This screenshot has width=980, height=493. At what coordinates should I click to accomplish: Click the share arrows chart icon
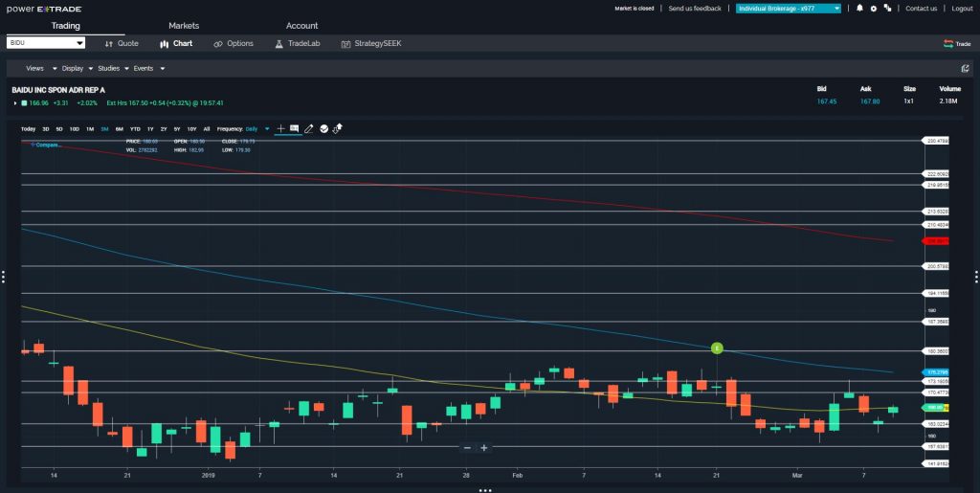pos(338,128)
